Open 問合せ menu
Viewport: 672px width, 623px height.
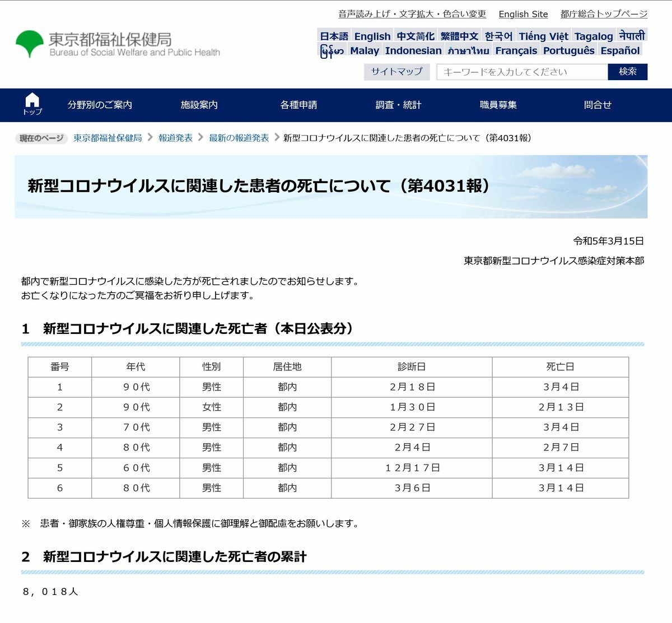click(598, 105)
